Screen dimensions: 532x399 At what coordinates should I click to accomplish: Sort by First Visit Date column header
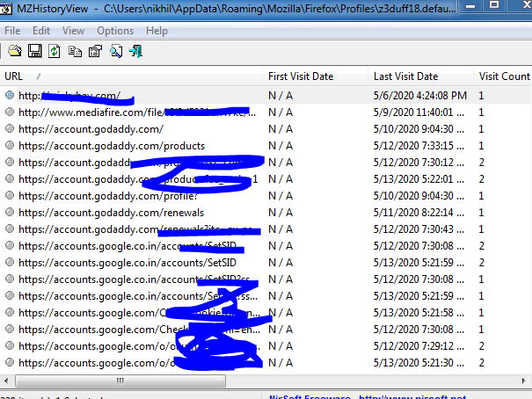pos(315,76)
